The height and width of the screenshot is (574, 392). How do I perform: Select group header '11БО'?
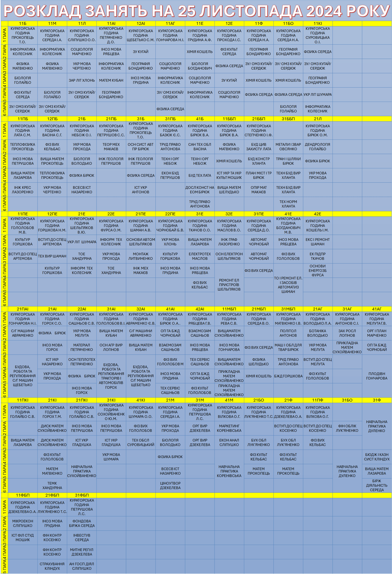(x=288, y=23)
